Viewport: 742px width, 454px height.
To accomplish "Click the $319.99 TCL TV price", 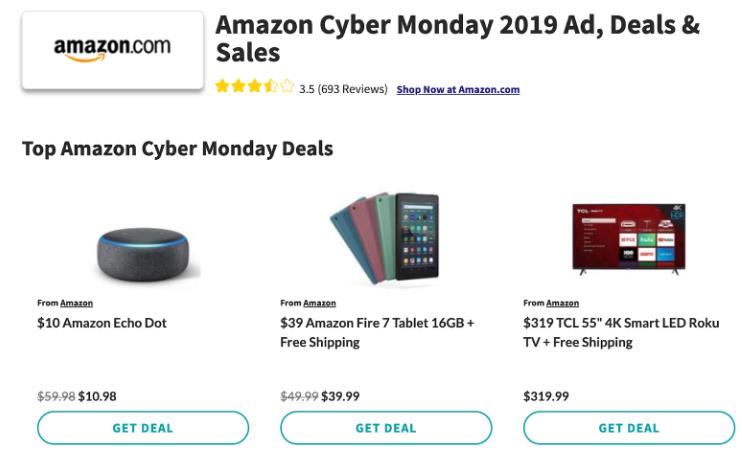I will (x=546, y=396).
